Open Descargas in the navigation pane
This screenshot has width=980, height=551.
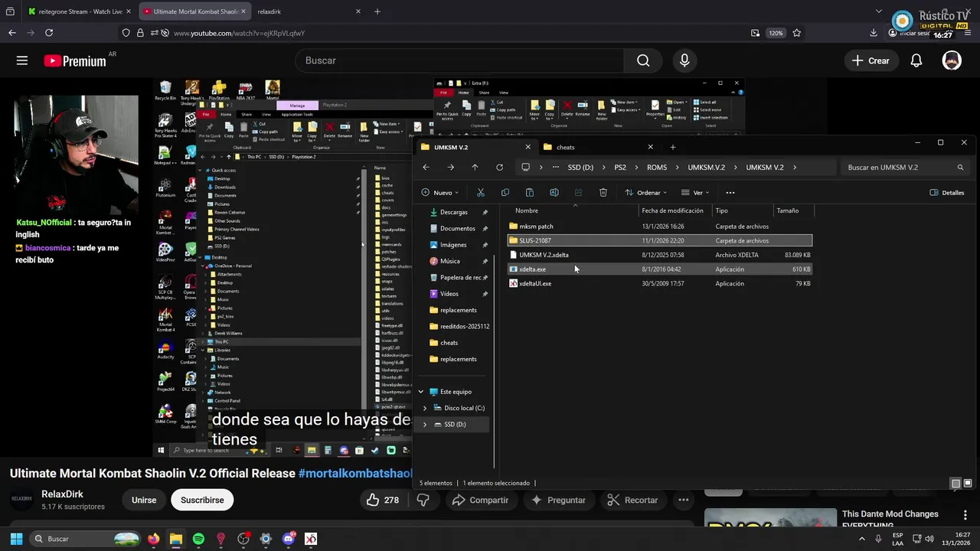click(454, 212)
